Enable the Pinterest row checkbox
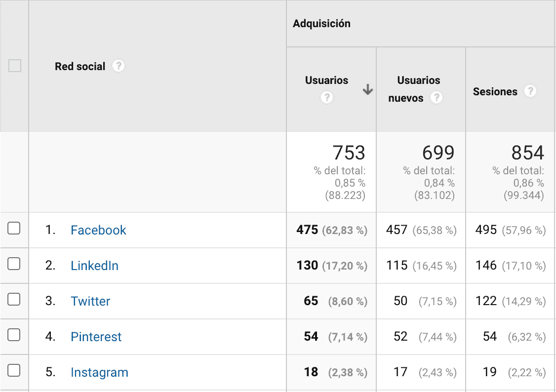 coord(14,335)
